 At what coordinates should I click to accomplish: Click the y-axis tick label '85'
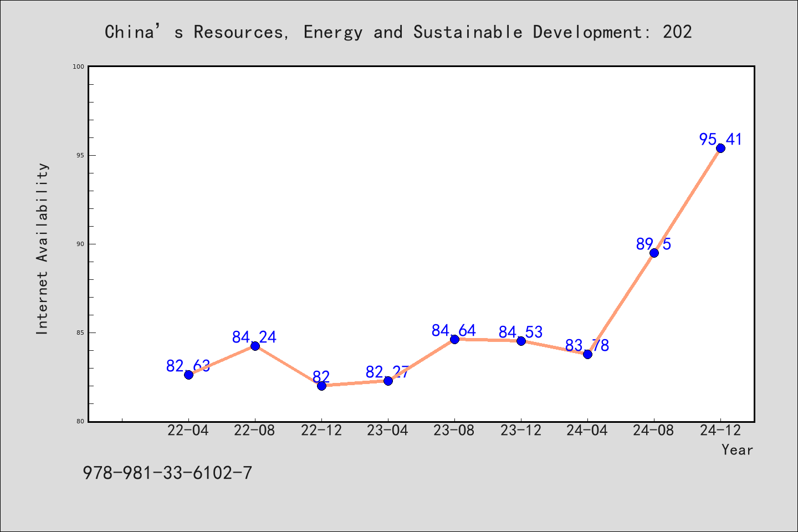point(80,332)
